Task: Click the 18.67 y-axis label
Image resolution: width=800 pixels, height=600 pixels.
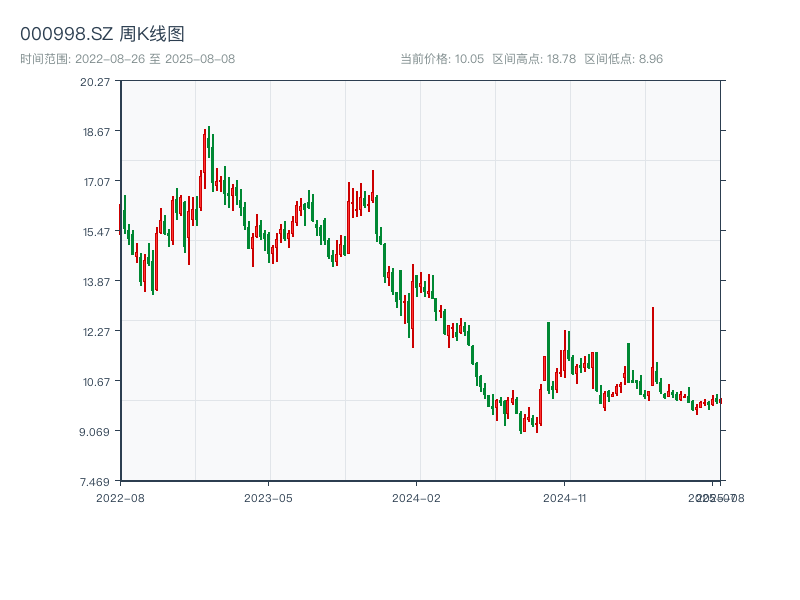Action: coord(95,131)
